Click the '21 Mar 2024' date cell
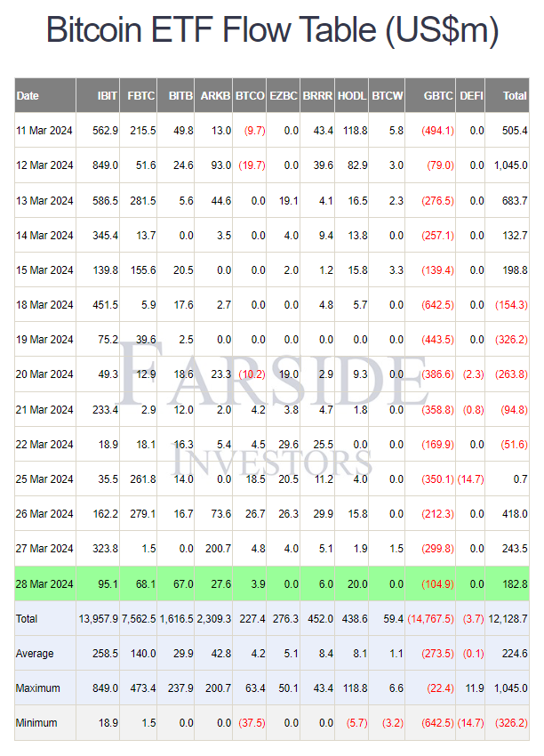The image size is (544, 756). (x=44, y=410)
